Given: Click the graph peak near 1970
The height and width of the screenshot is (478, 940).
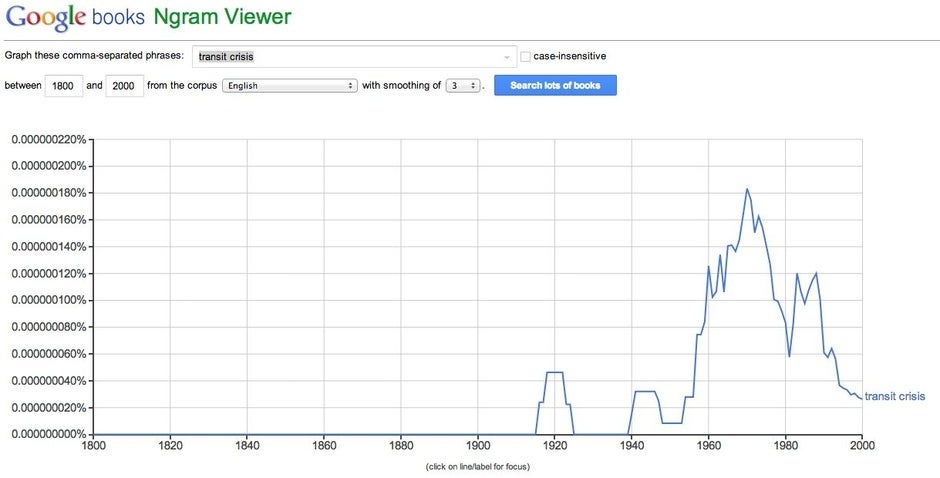Looking at the screenshot, I should [747, 190].
